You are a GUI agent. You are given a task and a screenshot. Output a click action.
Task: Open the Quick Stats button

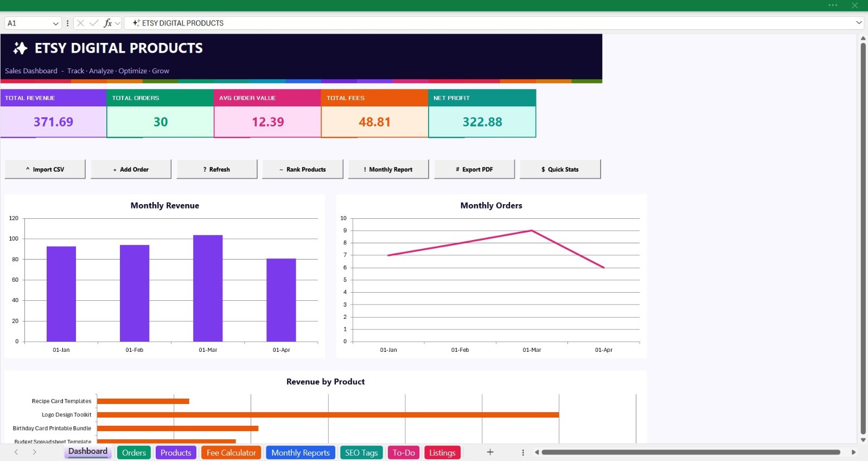click(560, 169)
